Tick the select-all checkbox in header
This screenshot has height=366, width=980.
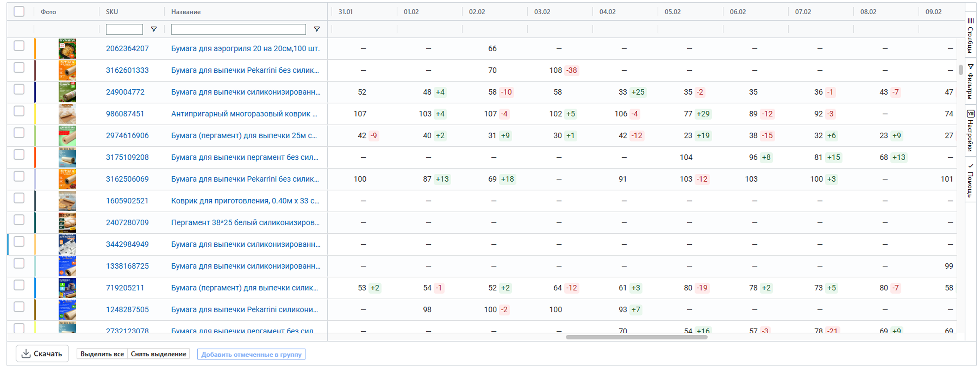pos(19,12)
